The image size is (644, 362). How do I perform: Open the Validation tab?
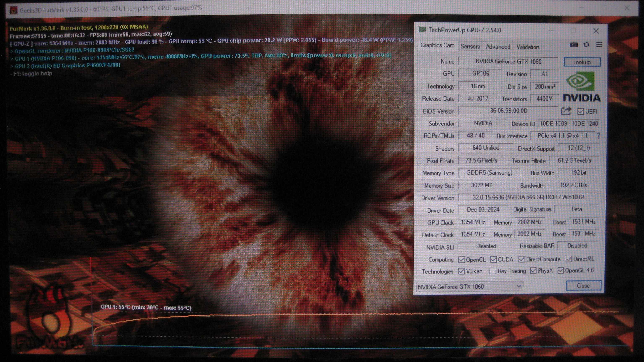click(528, 47)
